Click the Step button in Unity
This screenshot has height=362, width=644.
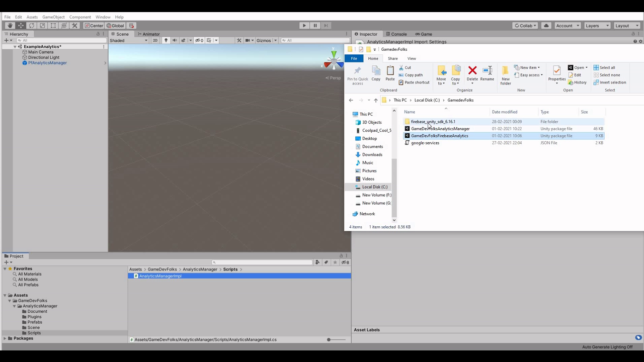click(326, 26)
